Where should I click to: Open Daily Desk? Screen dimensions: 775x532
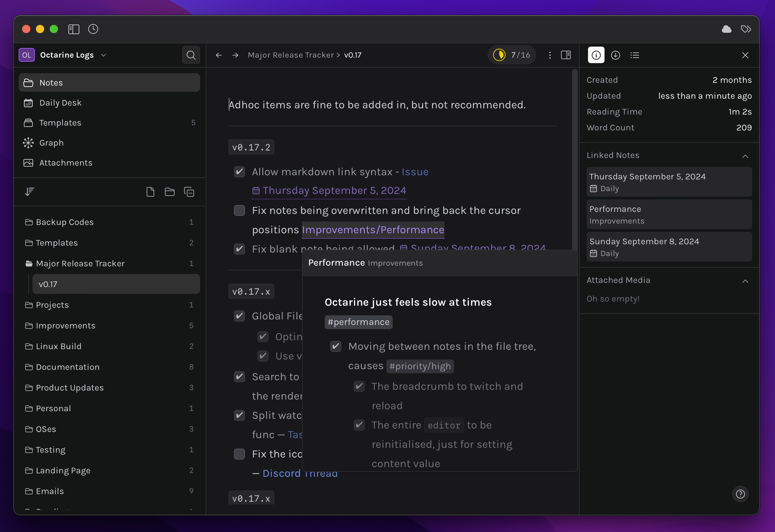click(109, 103)
